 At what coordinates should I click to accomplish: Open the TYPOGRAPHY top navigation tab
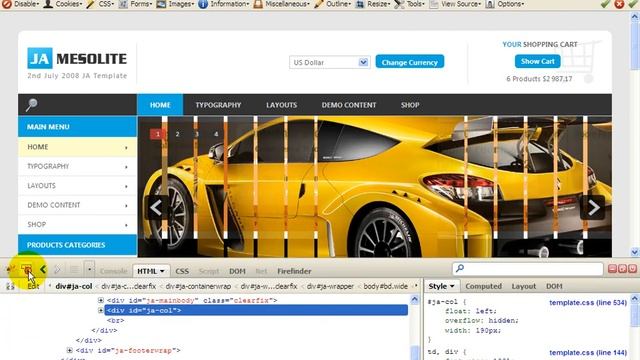click(218, 105)
